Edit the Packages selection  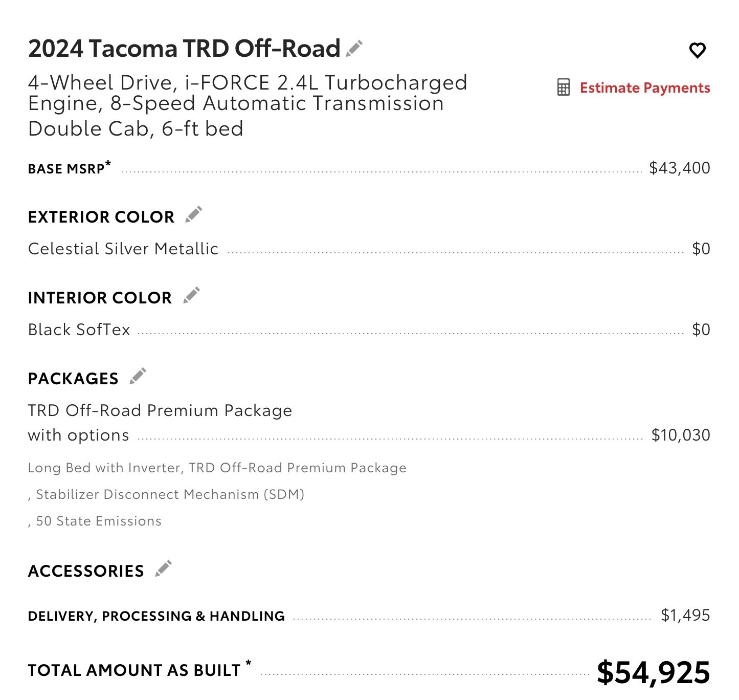[x=138, y=376]
